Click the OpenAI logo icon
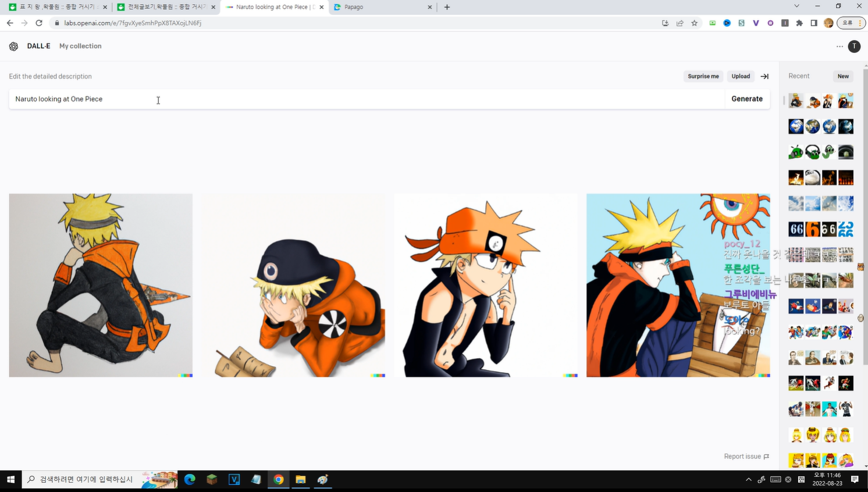 click(14, 47)
